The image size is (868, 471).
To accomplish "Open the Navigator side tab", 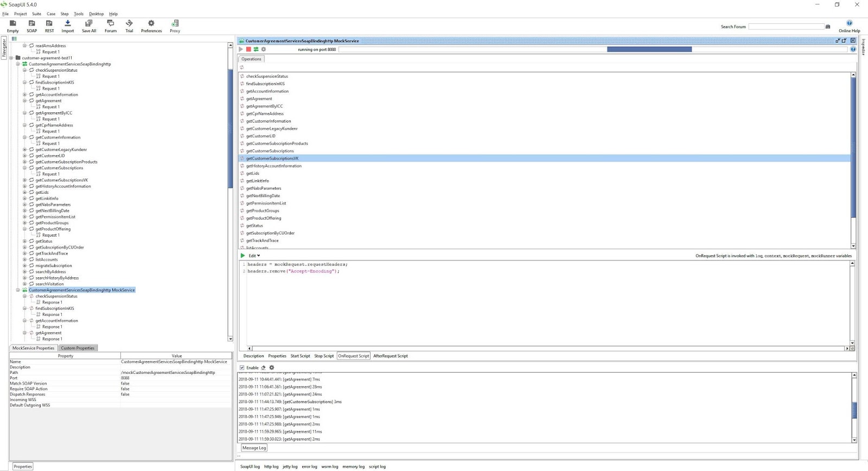I will [x=4, y=48].
